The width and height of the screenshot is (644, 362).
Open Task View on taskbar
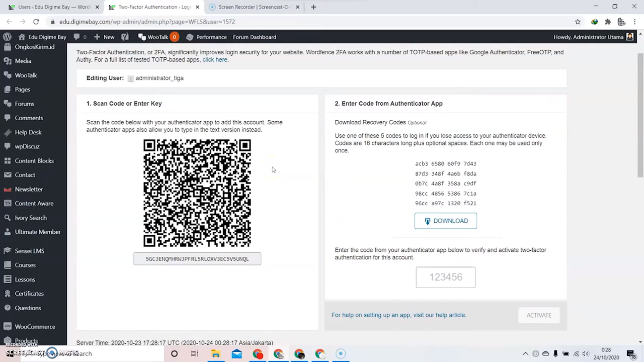195,354
